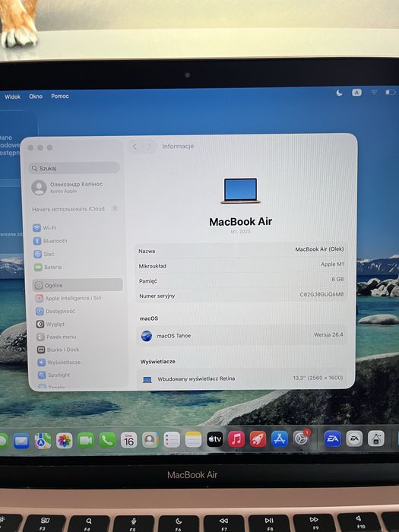Open the App Store from the Dock

pyautogui.click(x=280, y=439)
